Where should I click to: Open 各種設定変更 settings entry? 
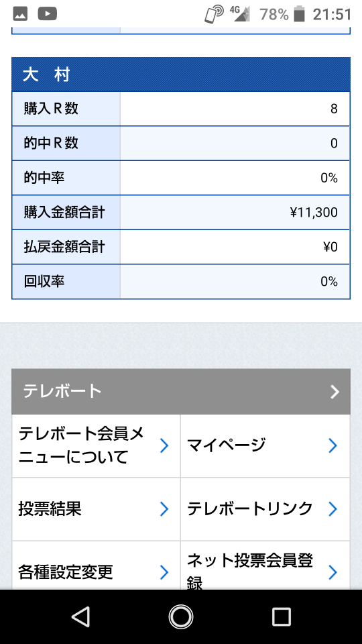click(x=96, y=566)
